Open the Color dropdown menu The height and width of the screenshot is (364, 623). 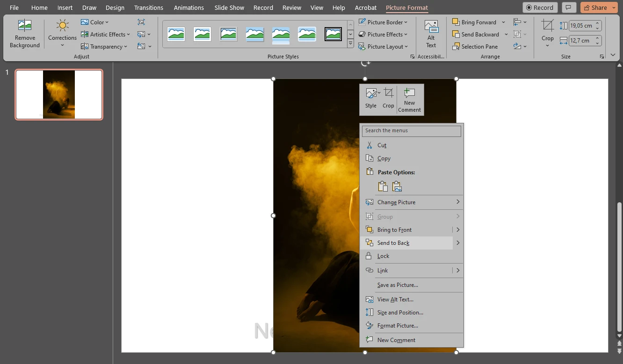coord(95,22)
